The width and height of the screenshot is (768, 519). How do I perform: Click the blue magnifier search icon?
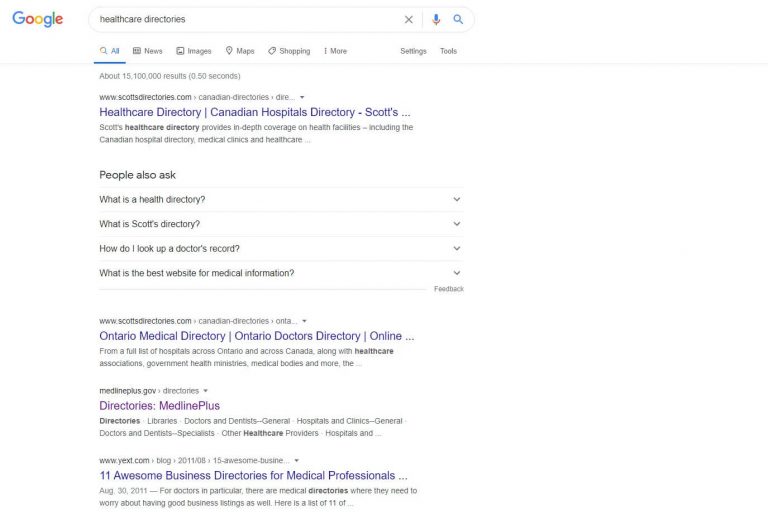coord(458,20)
